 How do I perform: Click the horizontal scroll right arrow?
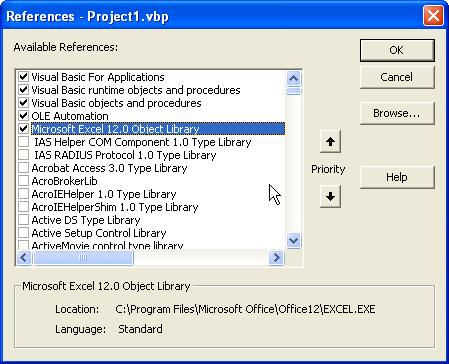click(x=276, y=257)
